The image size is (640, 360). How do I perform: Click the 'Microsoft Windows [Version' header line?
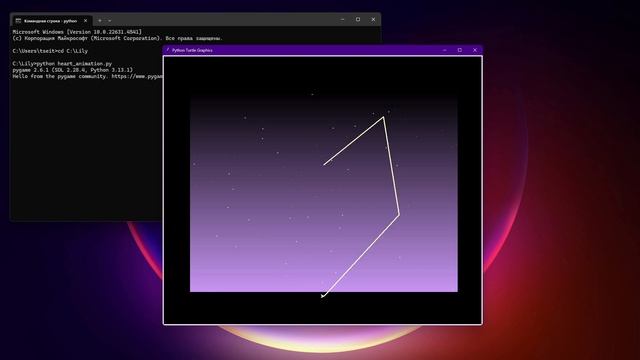[77, 32]
